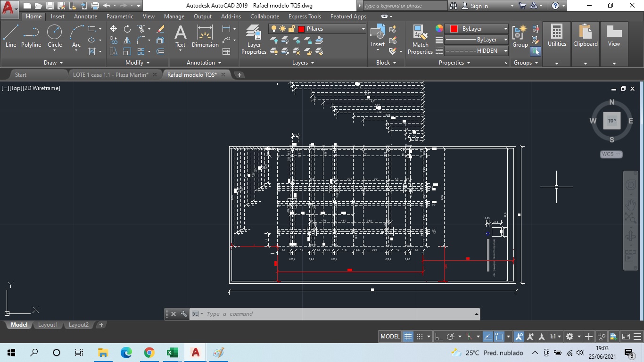Switch to the Layout1 tab
The image size is (644, 362).
[48, 325]
